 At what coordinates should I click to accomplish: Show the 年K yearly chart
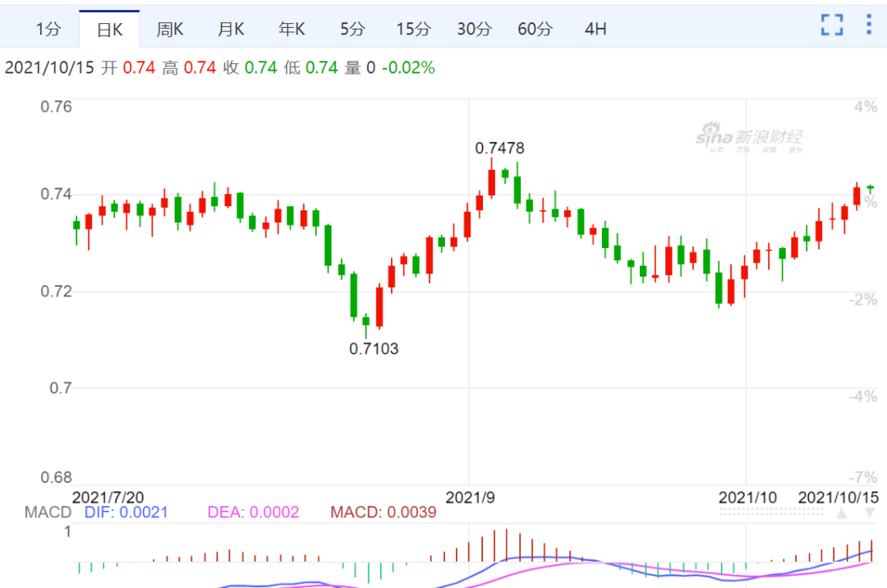click(x=292, y=29)
